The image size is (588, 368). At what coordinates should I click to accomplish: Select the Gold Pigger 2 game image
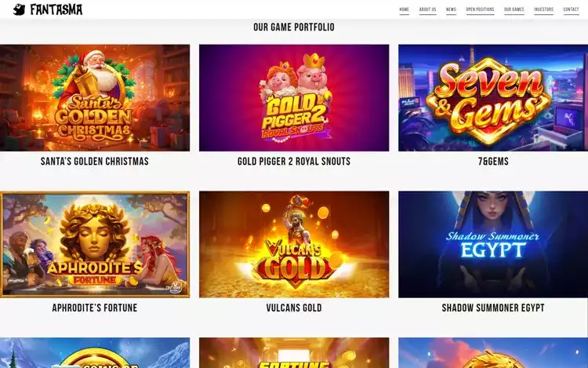(294, 98)
